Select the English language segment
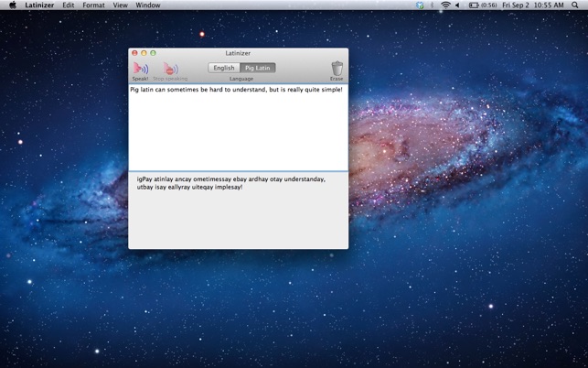 click(x=224, y=68)
